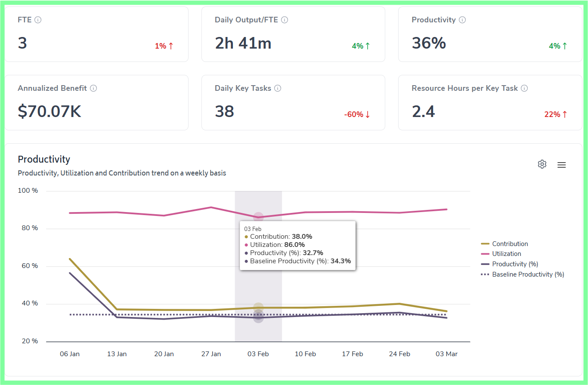Open the chart hamburger menu

click(x=561, y=165)
